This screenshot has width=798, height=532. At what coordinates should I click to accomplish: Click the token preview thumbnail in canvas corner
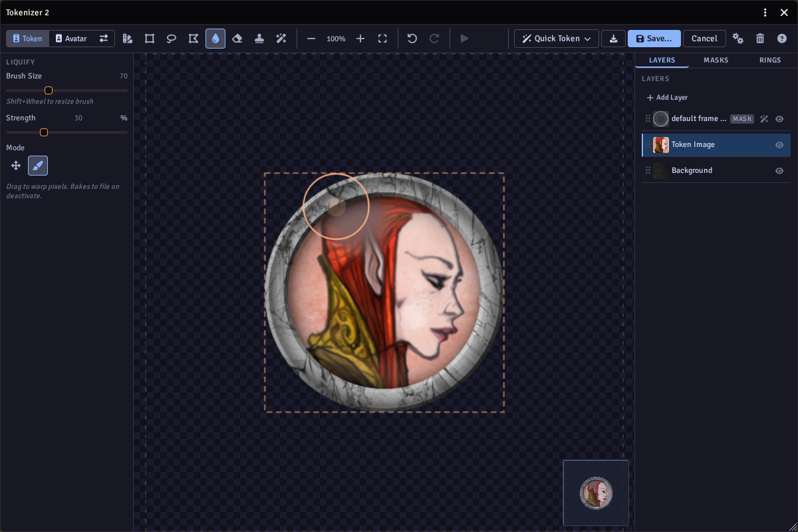(596, 493)
